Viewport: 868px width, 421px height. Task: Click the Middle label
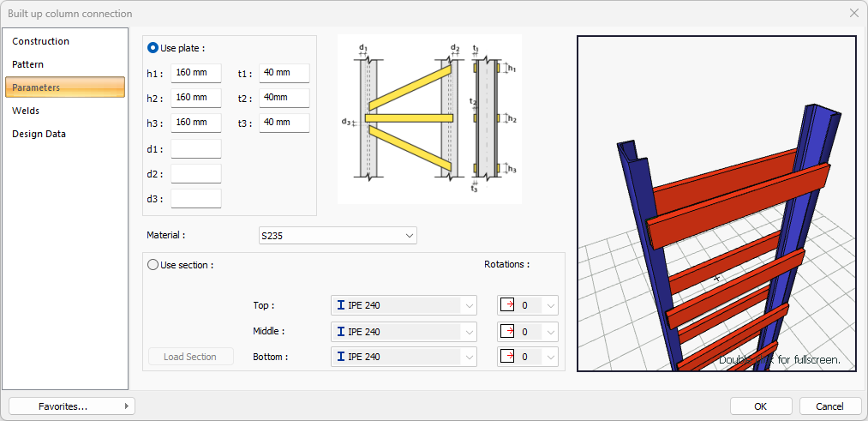pos(268,331)
